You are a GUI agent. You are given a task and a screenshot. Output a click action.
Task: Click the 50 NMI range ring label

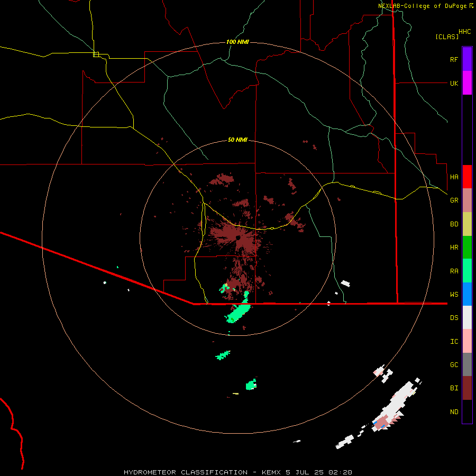(237, 140)
